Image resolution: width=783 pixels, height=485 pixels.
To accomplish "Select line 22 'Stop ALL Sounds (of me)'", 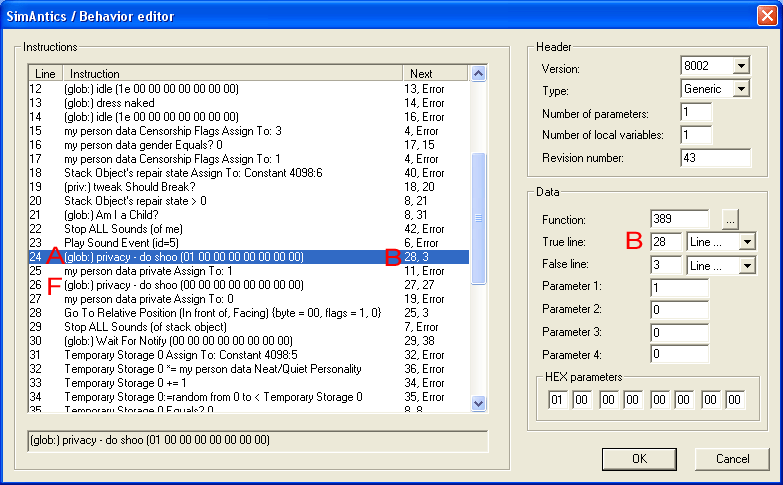I will [249, 229].
